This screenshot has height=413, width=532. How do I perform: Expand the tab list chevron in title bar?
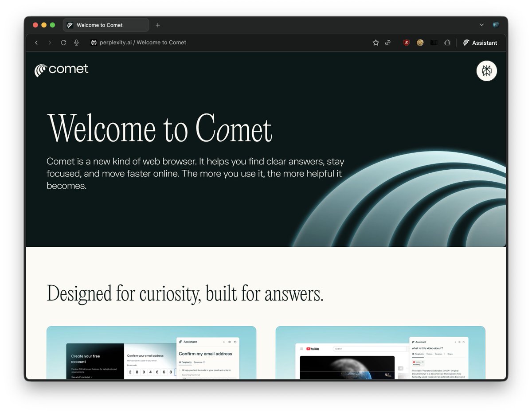pos(482,25)
